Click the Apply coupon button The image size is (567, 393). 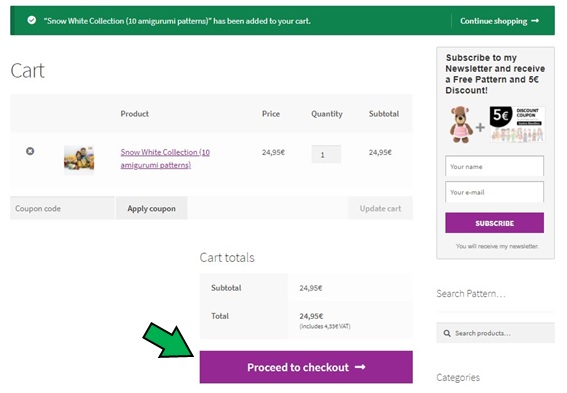[x=152, y=209]
